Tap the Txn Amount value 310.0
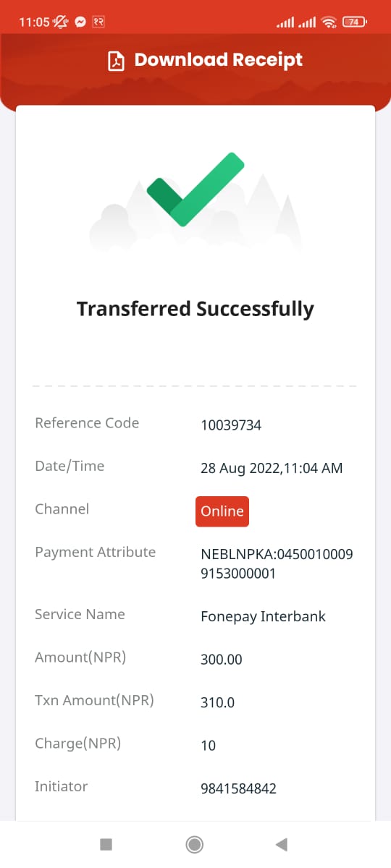This screenshot has width=391, height=868. [x=217, y=702]
